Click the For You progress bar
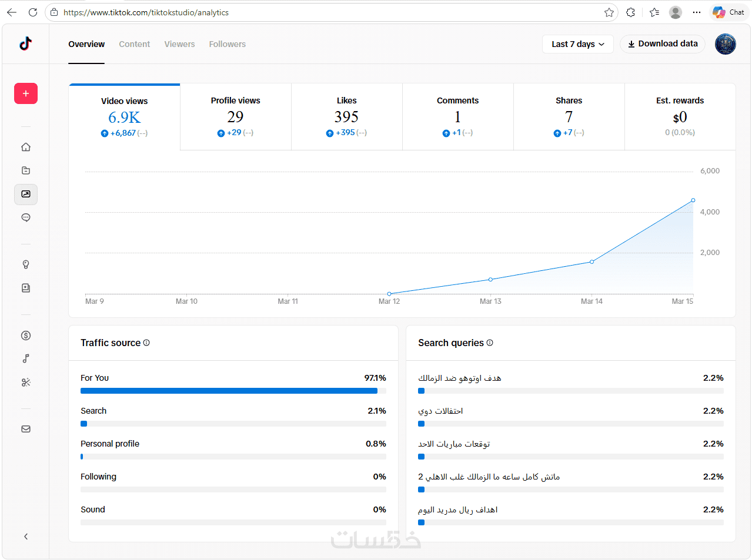The height and width of the screenshot is (560, 752). pyautogui.click(x=233, y=391)
